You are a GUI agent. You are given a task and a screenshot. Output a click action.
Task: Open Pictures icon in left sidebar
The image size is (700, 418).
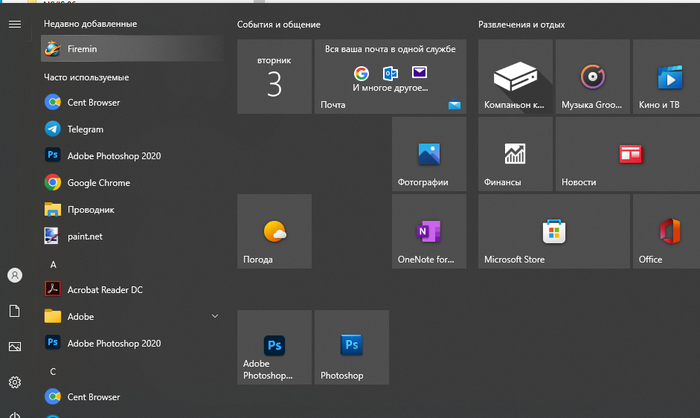(15, 347)
